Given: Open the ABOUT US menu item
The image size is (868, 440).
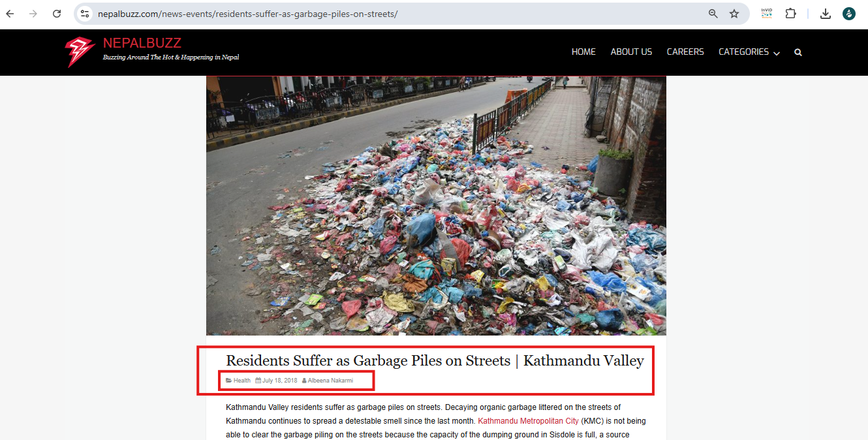Looking at the screenshot, I should 631,52.
